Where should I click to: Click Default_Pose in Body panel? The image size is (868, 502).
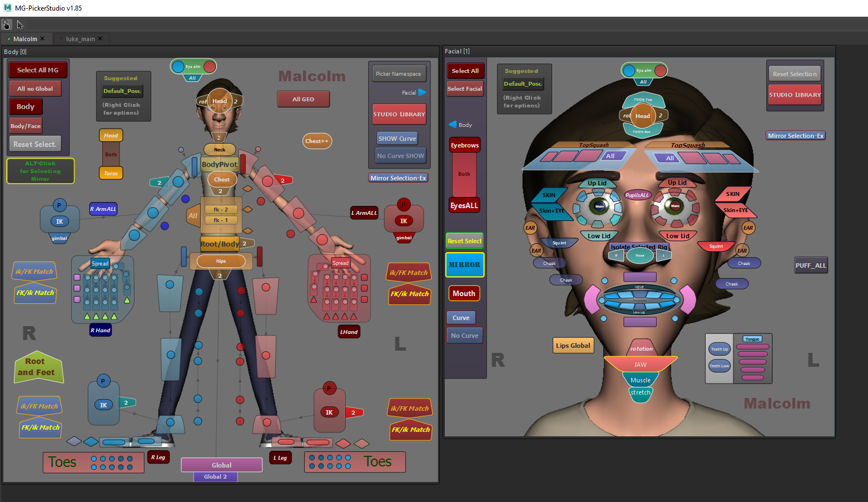pyautogui.click(x=122, y=91)
